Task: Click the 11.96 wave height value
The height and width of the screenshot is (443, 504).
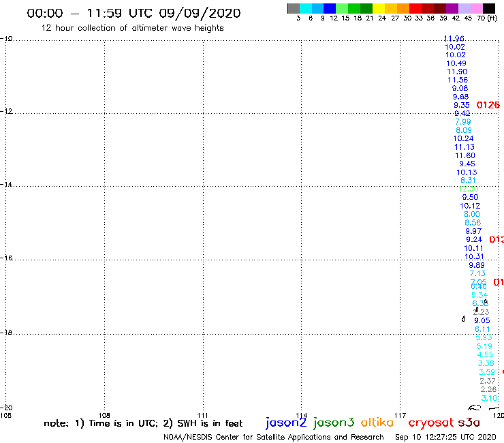Action: [x=454, y=39]
